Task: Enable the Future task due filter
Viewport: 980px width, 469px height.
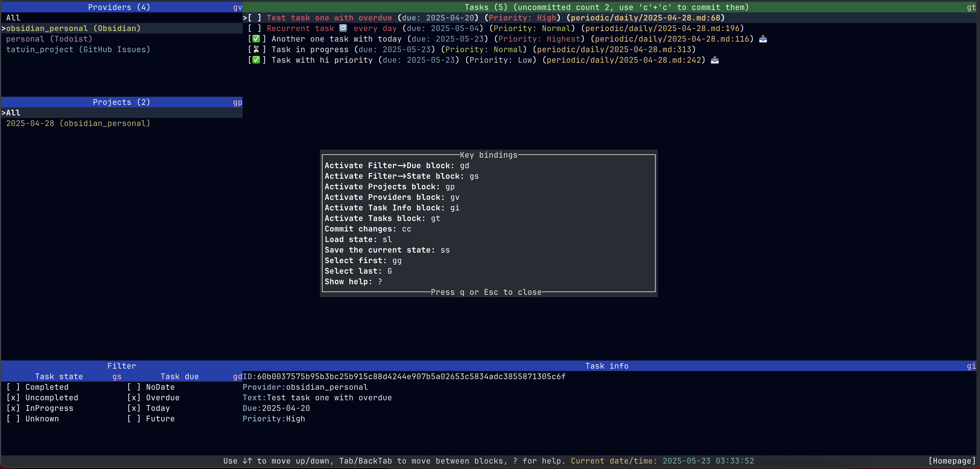Action: 134,419
